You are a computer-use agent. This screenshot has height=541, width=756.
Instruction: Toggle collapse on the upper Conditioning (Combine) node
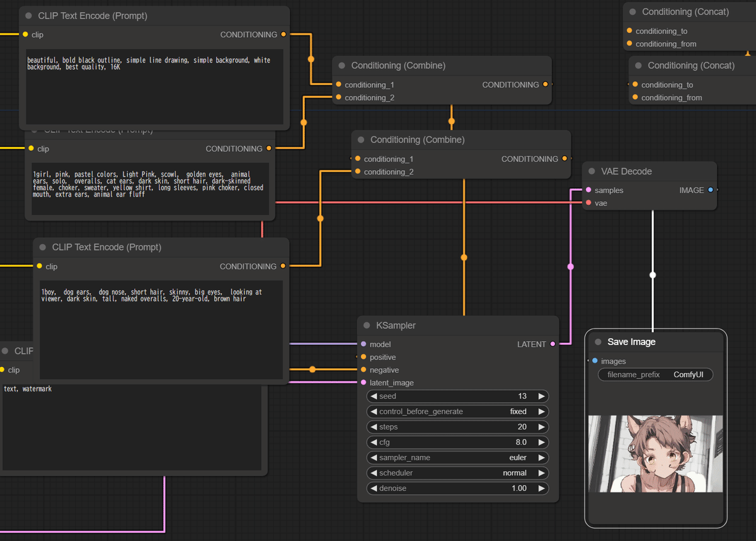click(342, 66)
